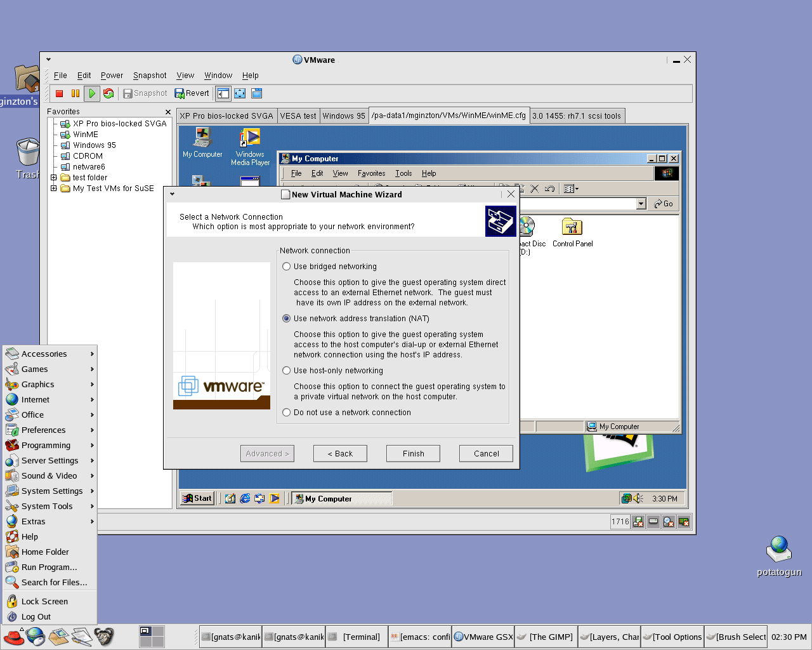Select Use host-only networking option
This screenshot has width=812, height=650.
[287, 371]
